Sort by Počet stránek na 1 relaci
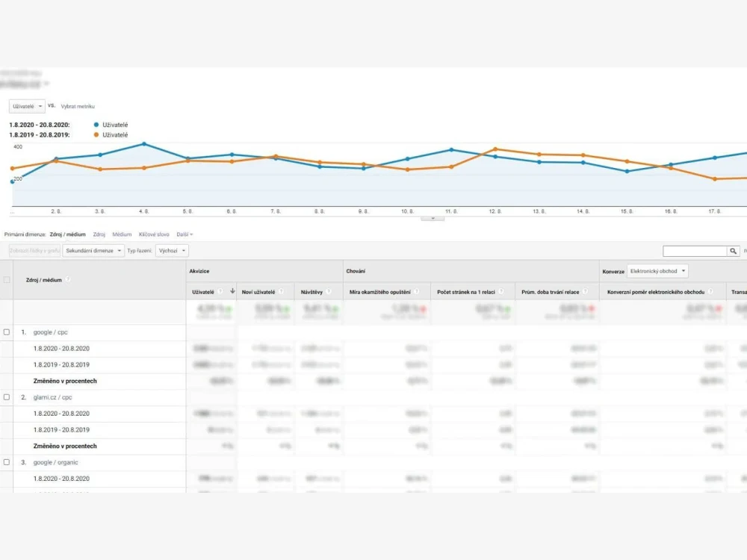Image resolution: width=747 pixels, height=560 pixels. pos(466,292)
